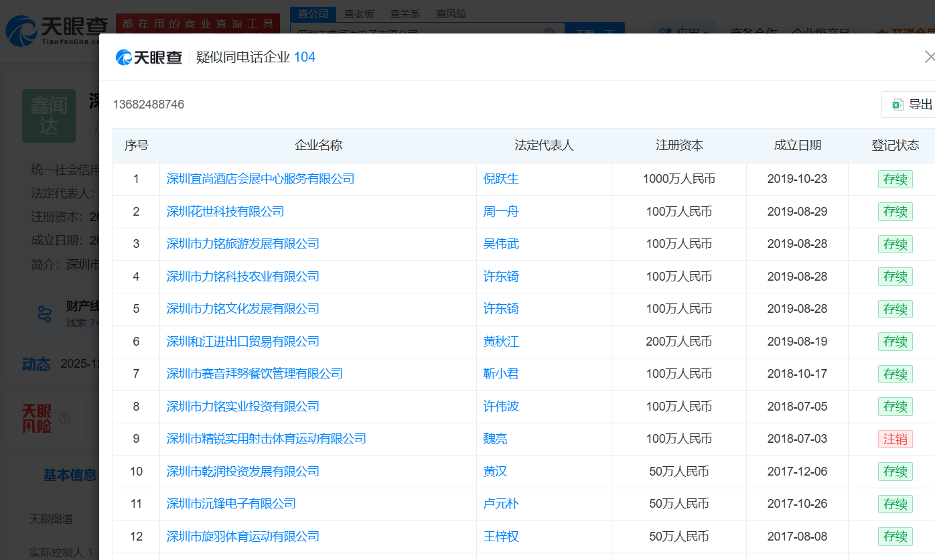935x560 pixels.
Task: Click the TianYanCha site logo at top left
Action: (56, 30)
